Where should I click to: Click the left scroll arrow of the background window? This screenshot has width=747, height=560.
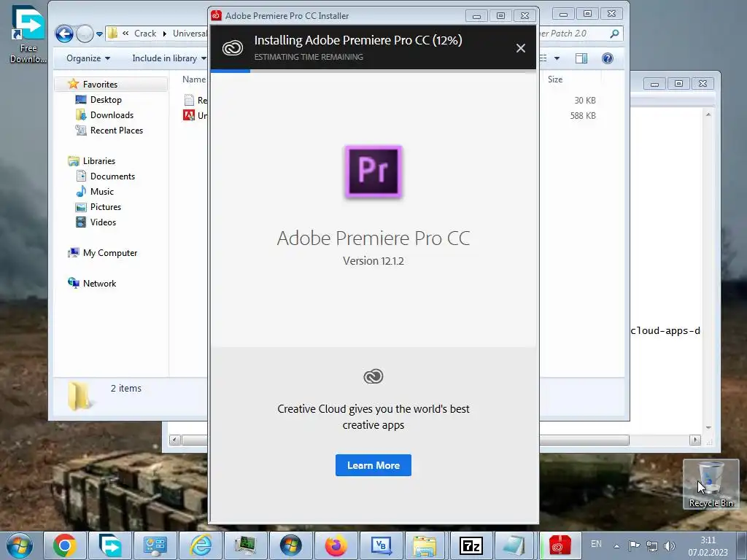point(174,440)
